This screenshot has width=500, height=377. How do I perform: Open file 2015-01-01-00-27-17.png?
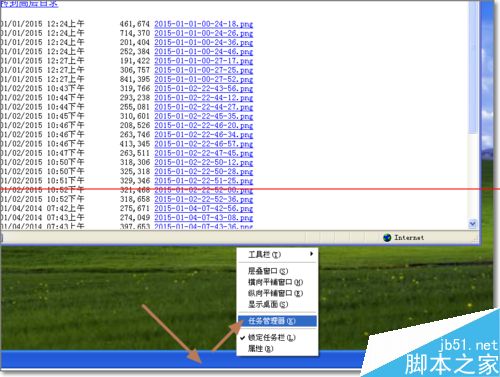point(203,61)
